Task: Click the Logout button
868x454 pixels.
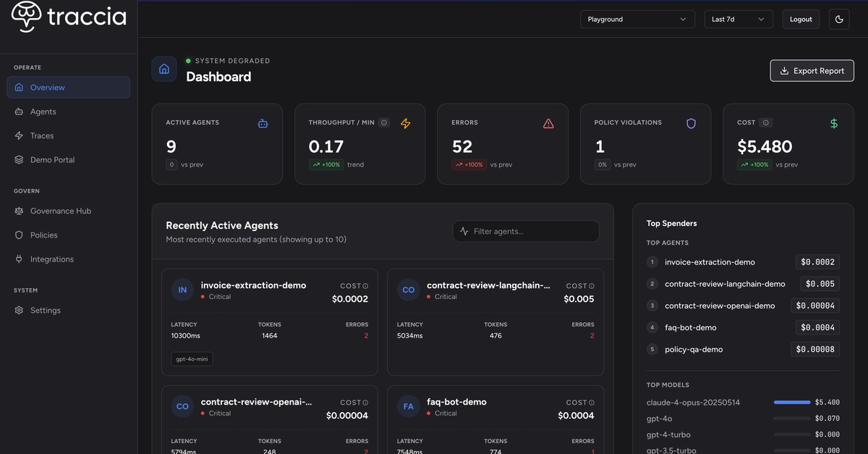Action: (x=801, y=20)
